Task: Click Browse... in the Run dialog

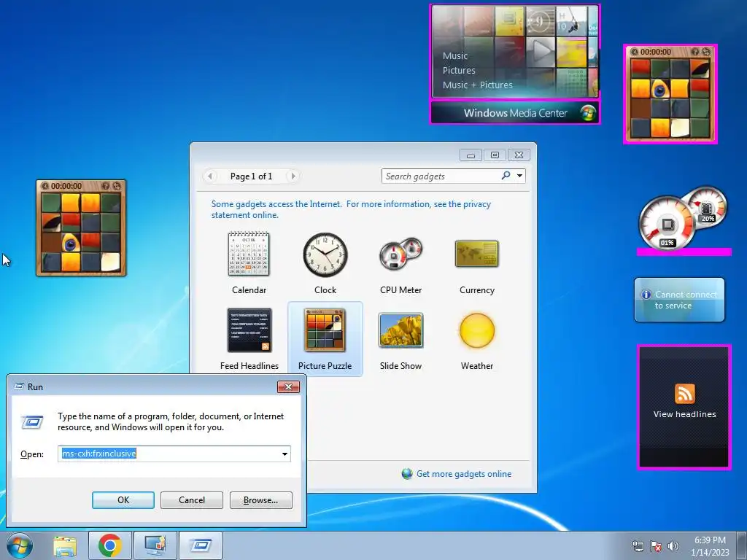Action: tap(260, 500)
